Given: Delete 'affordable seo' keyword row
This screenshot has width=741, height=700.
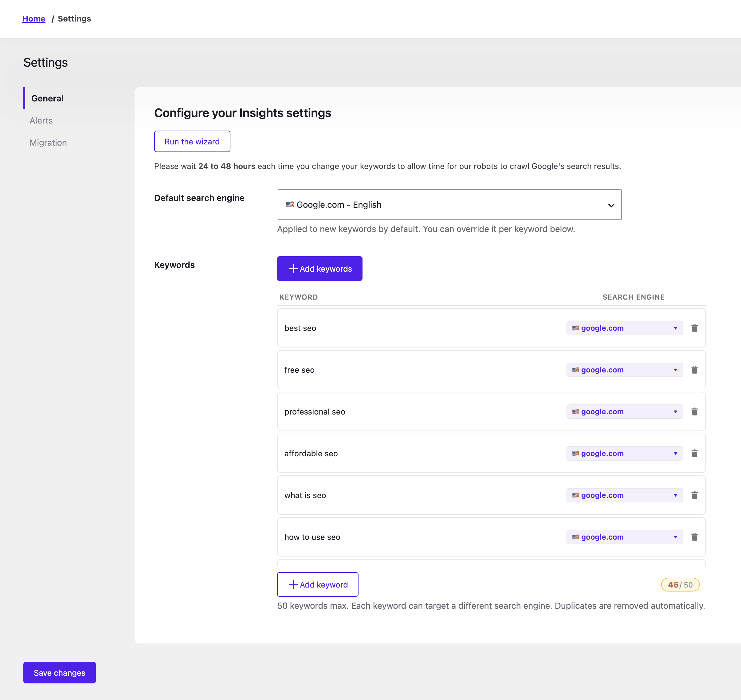Looking at the screenshot, I should [694, 453].
